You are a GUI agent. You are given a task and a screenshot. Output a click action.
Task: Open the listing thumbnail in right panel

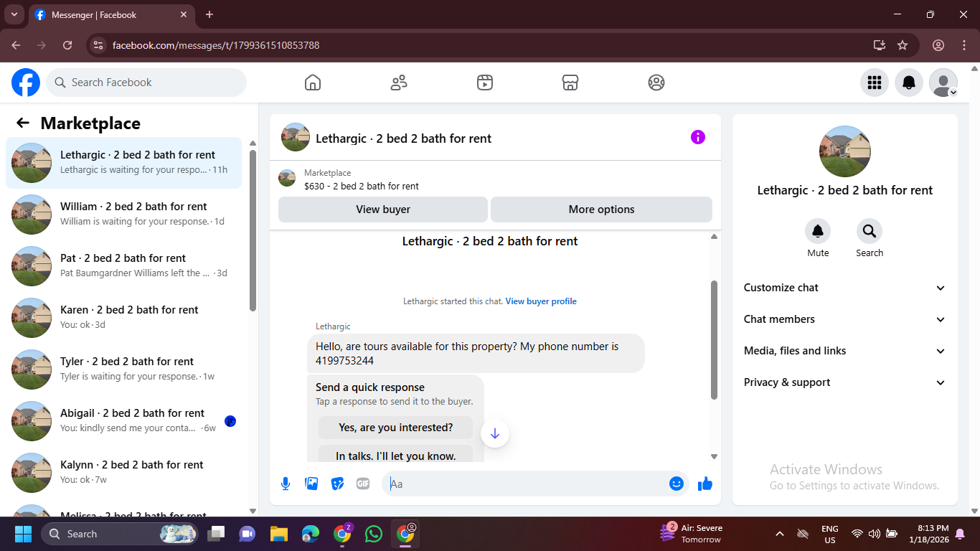(845, 151)
